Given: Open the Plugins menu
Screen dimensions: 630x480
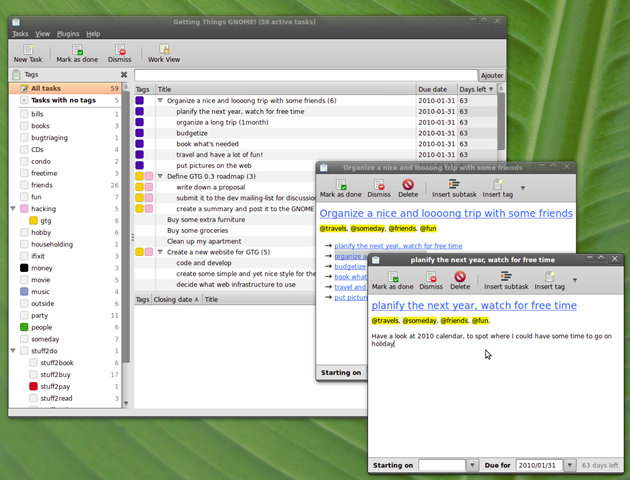Looking at the screenshot, I should [68, 34].
